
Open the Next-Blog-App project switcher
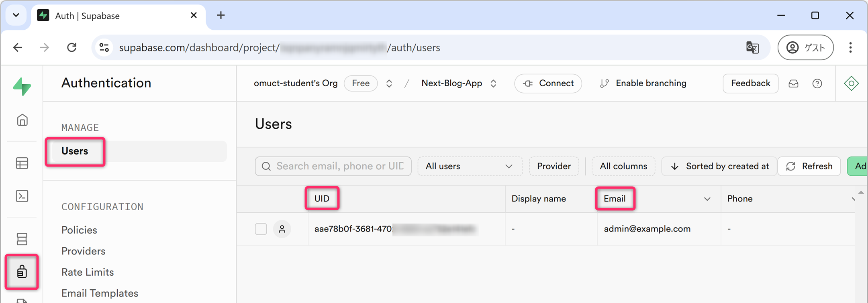pos(493,83)
